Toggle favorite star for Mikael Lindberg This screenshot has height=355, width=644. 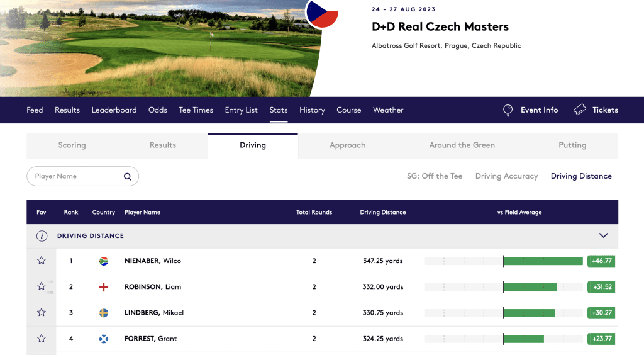coord(42,313)
